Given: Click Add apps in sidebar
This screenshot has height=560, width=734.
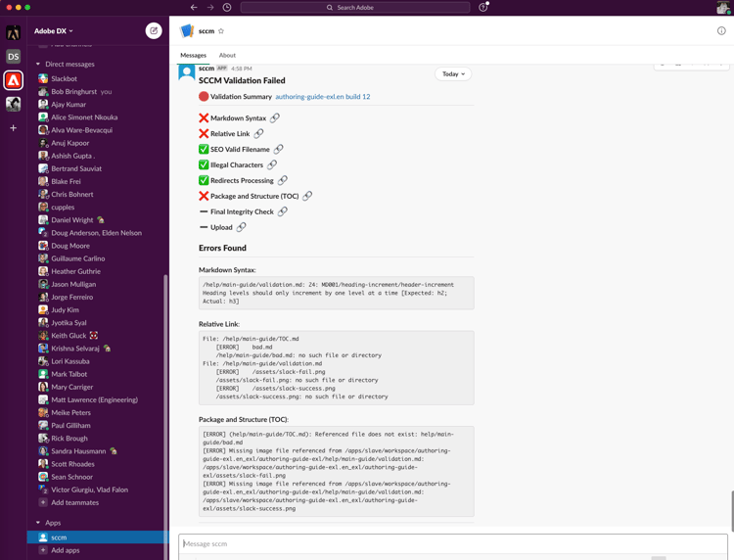Looking at the screenshot, I should [x=65, y=550].
